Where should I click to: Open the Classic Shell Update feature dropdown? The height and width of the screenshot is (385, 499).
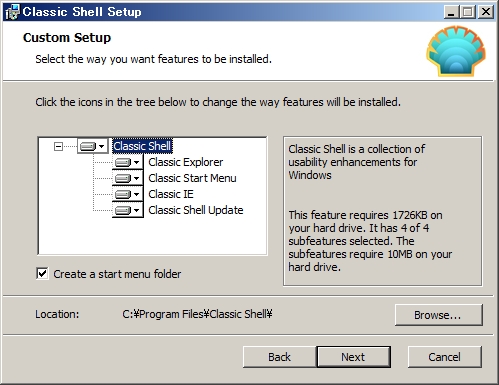click(128, 210)
